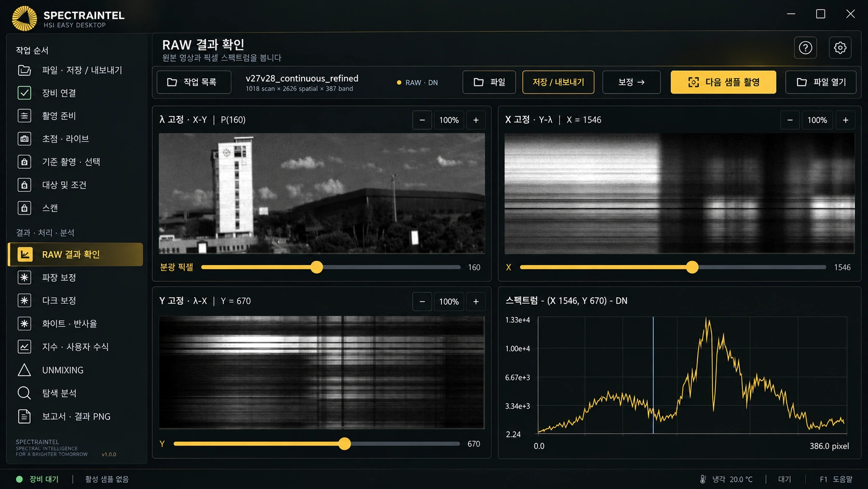The image size is (868, 489).
Task: Click the asterisk icon beside 다크 보정
Action: coord(24,300)
